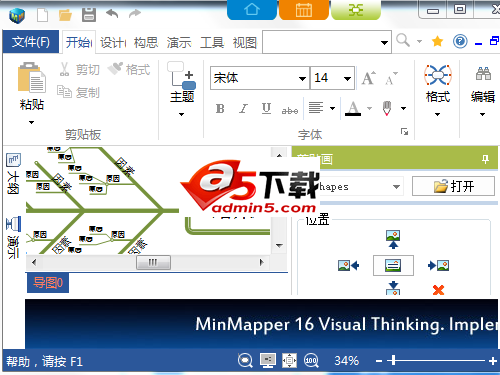
Task: Switch to the 构思 ribbon tab
Action: click(146, 43)
